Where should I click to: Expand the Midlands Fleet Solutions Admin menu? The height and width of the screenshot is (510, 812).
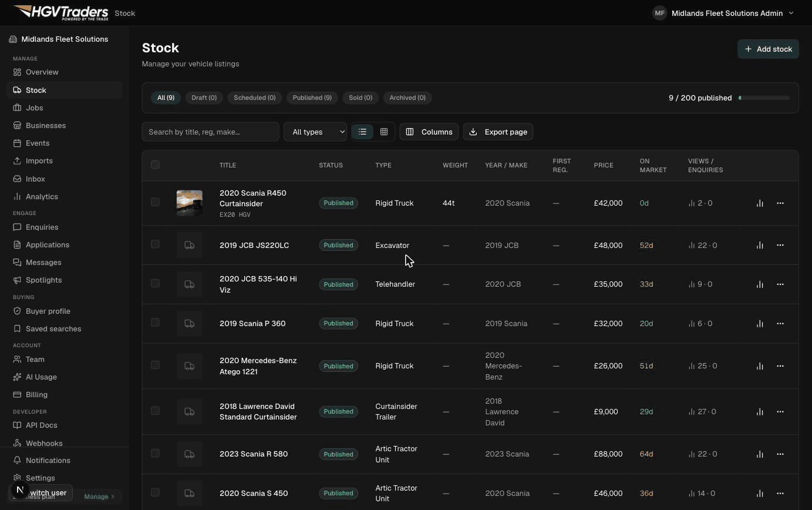(x=723, y=13)
